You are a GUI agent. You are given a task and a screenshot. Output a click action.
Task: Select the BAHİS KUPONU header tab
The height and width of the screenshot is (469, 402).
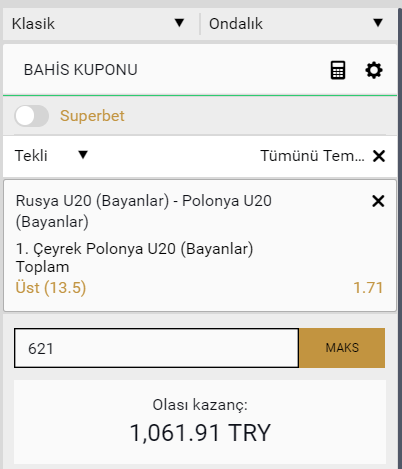click(81, 70)
